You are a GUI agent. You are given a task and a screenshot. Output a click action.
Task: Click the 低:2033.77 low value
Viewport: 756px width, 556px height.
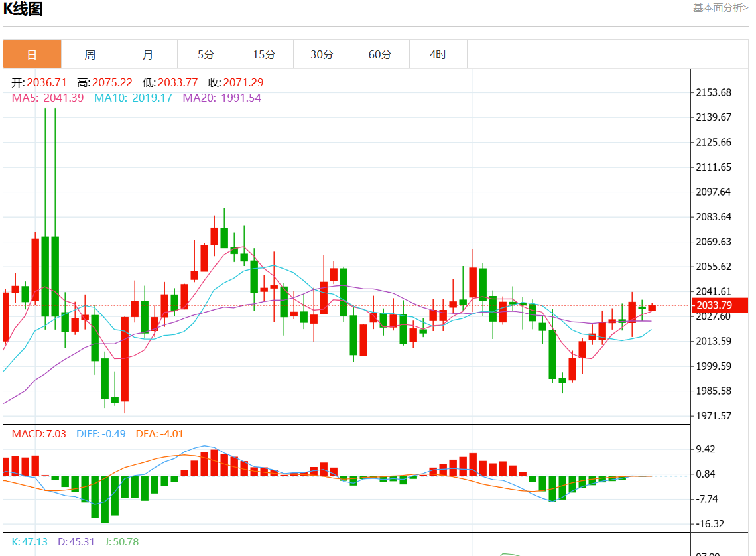[x=170, y=82]
